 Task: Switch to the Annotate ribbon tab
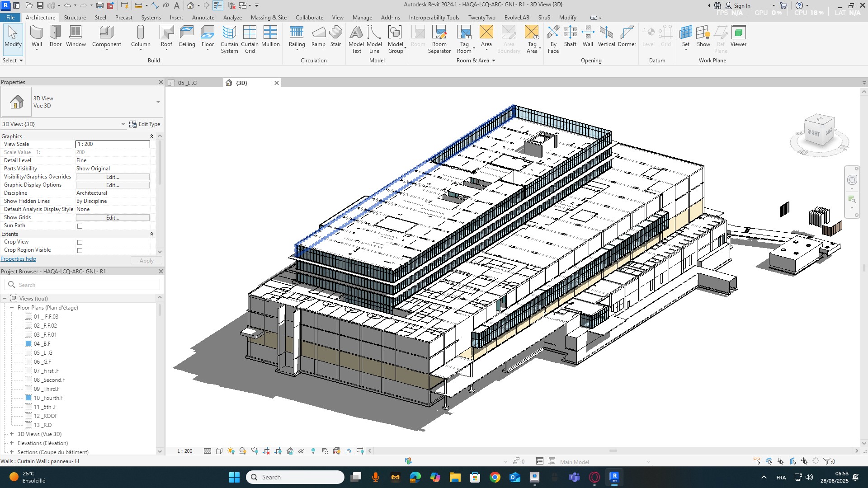(203, 18)
